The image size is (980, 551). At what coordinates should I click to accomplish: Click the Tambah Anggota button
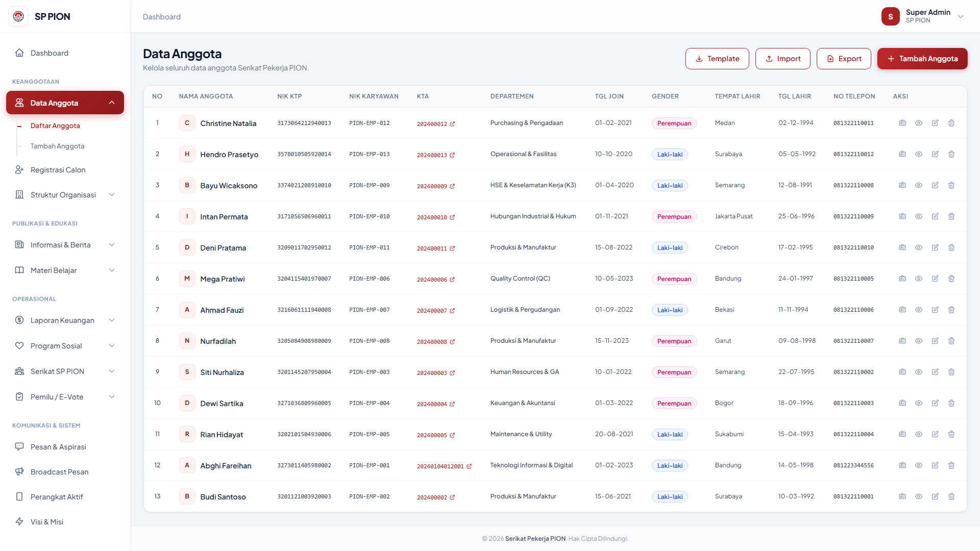(922, 59)
